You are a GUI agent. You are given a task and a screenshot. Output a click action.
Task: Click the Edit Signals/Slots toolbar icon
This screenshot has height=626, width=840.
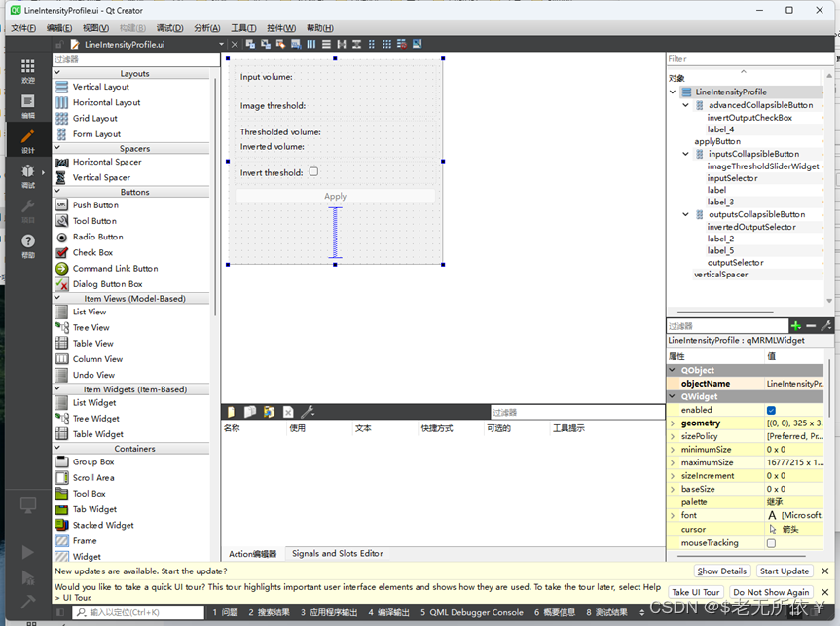tap(265, 44)
